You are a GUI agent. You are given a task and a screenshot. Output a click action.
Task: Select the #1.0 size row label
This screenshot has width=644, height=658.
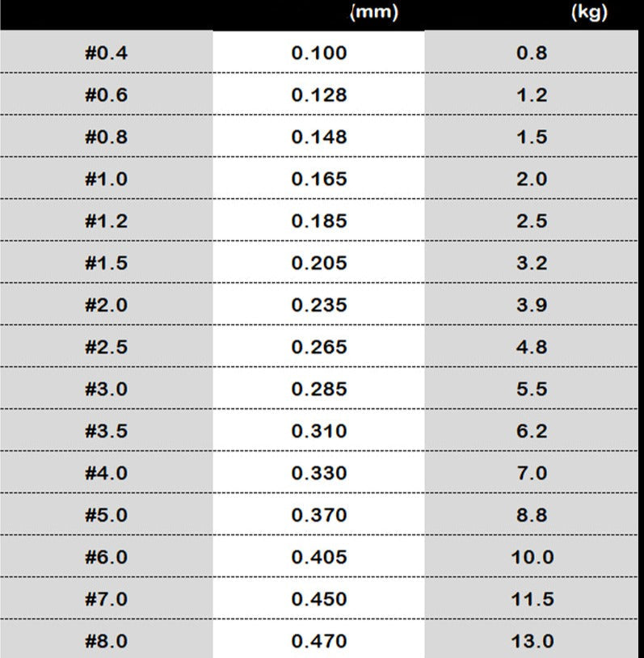click(106, 179)
